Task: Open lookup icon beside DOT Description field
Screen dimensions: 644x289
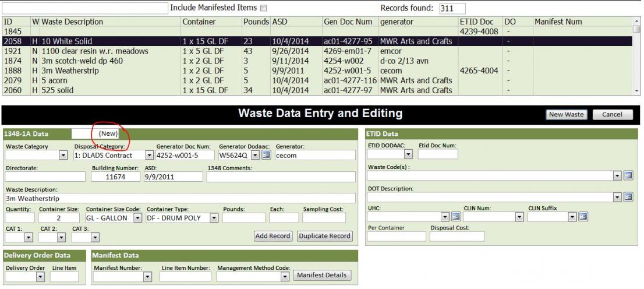Action: click(x=628, y=197)
